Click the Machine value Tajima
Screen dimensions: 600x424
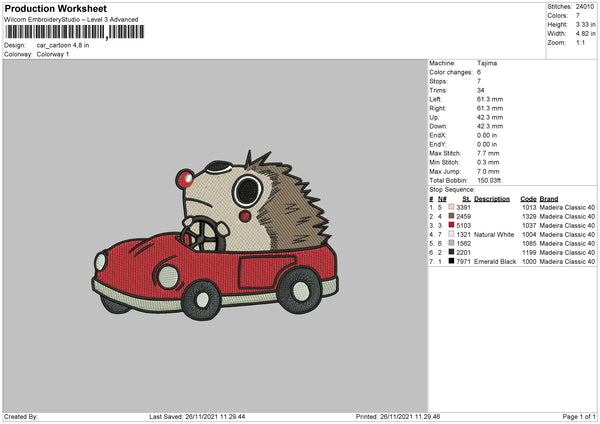[488, 63]
